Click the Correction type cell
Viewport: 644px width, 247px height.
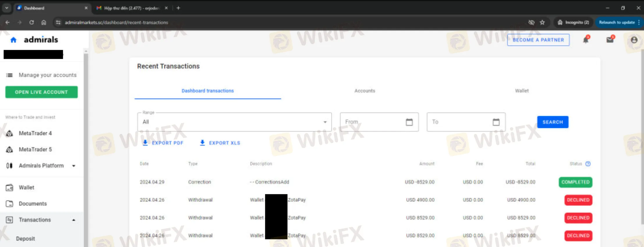[199, 182]
